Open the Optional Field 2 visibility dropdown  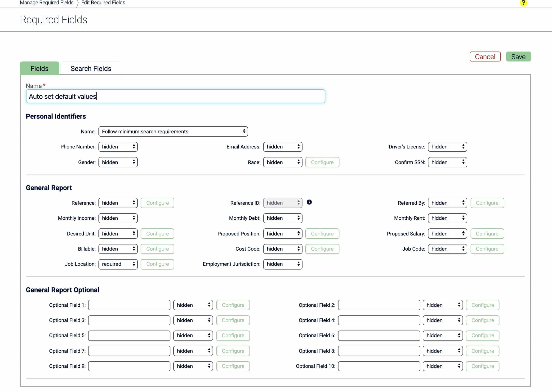click(443, 305)
